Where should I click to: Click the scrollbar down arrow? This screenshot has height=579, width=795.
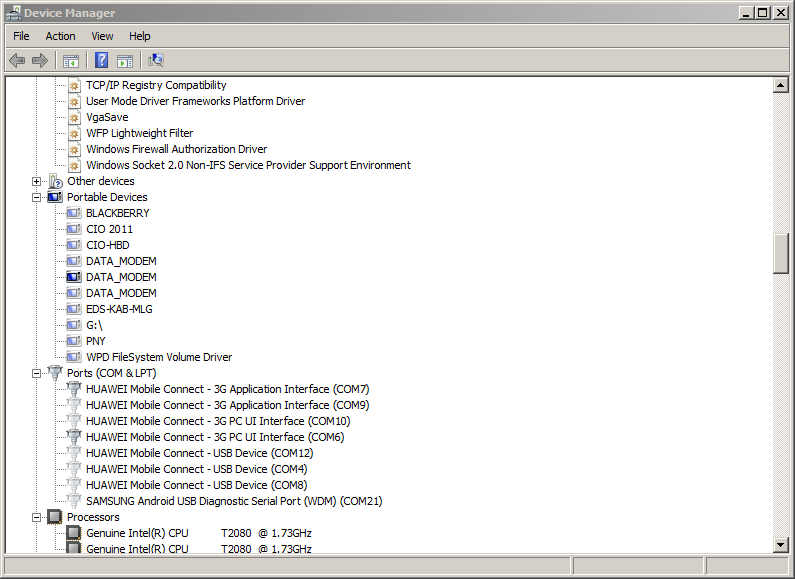tap(780, 545)
